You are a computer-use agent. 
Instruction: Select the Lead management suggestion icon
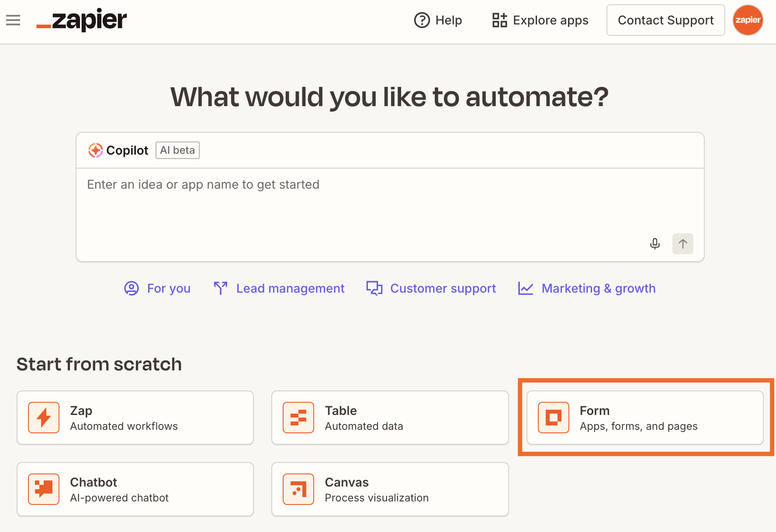click(221, 288)
